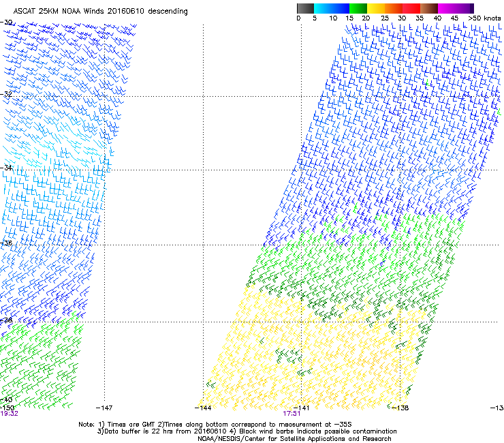The width and height of the screenshot is (504, 443).
Task: Click the '-147' longitude label
Action: [x=104, y=408]
